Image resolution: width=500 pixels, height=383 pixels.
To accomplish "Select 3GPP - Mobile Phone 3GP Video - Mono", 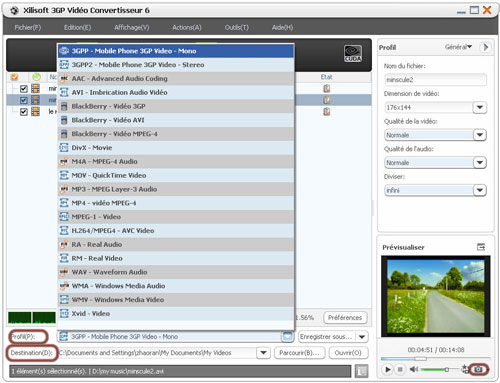I will 176,51.
